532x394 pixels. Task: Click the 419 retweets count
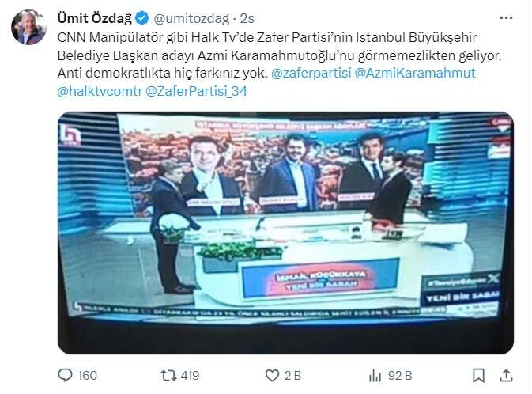point(190,376)
